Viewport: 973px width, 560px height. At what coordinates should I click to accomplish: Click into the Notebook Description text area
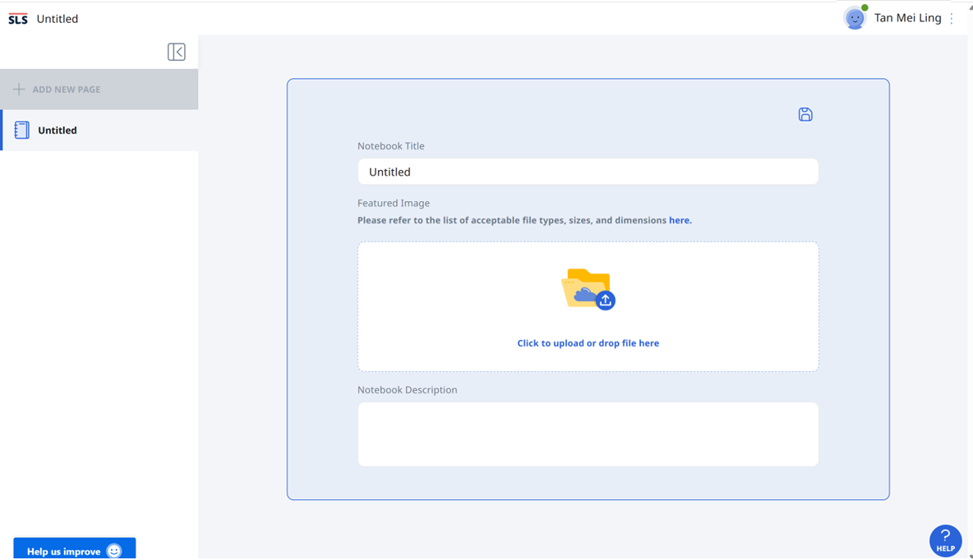pyautogui.click(x=588, y=434)
